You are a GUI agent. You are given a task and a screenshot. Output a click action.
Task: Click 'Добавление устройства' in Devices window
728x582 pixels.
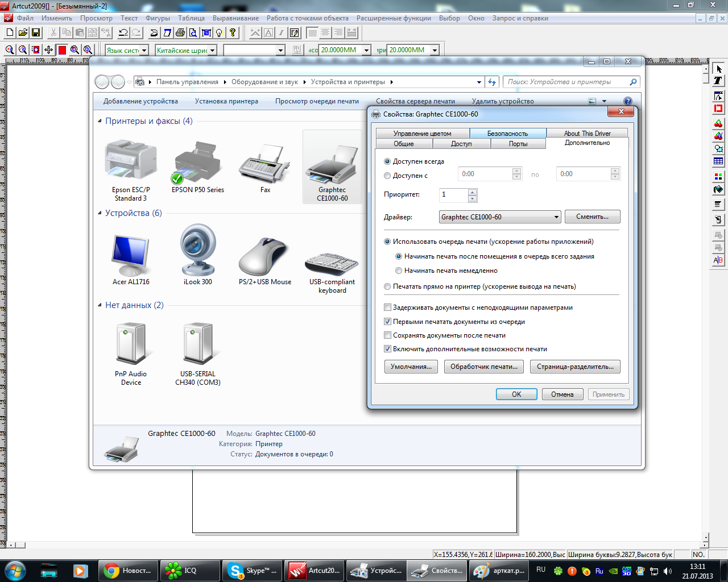140,101
